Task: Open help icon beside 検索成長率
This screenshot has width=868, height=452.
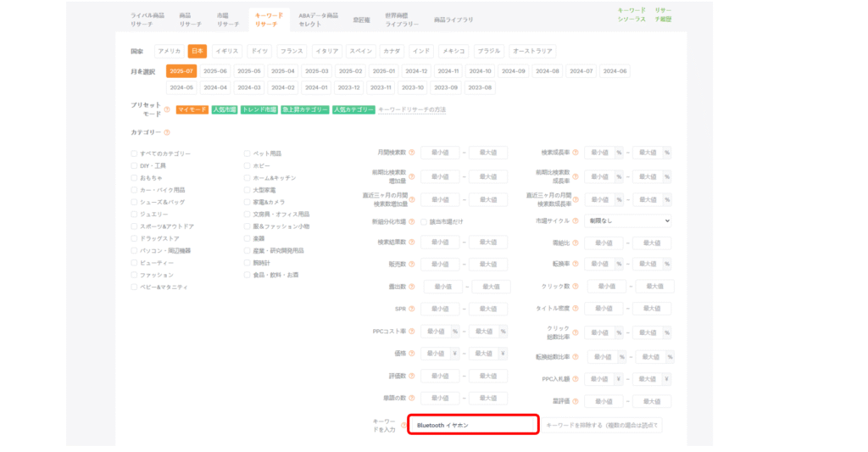Action: (576, 153)
